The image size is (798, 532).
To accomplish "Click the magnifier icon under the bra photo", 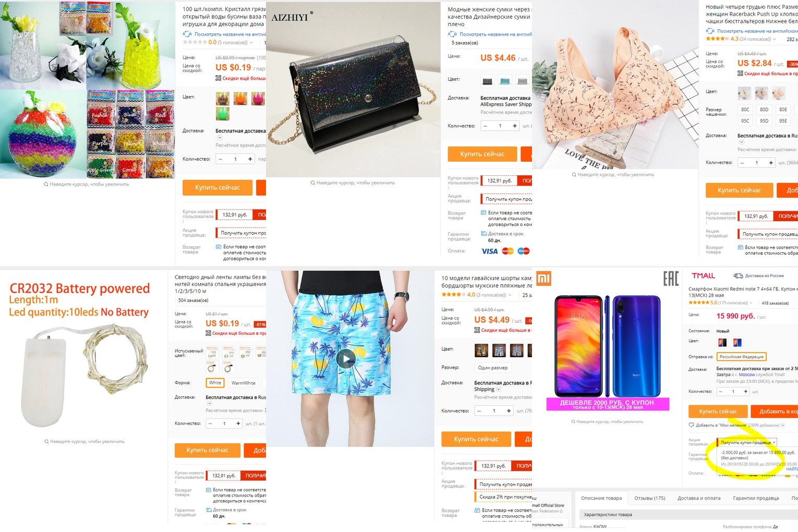I will click(x=574, y=175).
